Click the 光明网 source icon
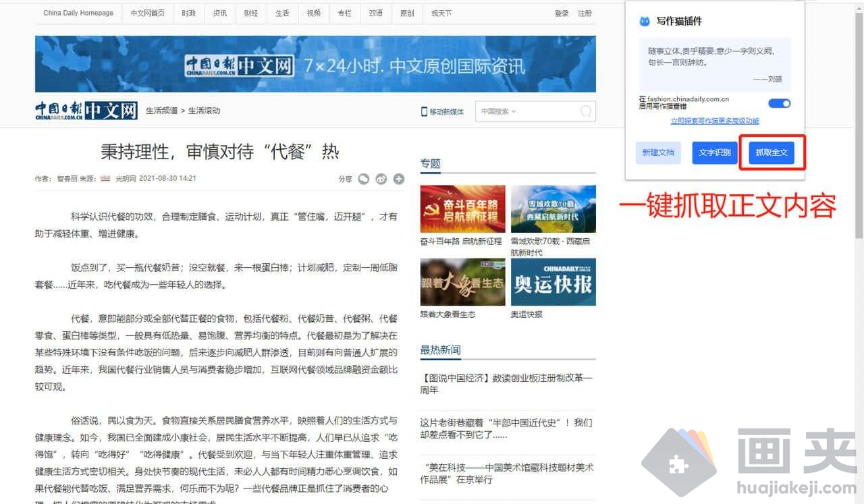This screenshot has width=864, height=504. pos(105,179)
